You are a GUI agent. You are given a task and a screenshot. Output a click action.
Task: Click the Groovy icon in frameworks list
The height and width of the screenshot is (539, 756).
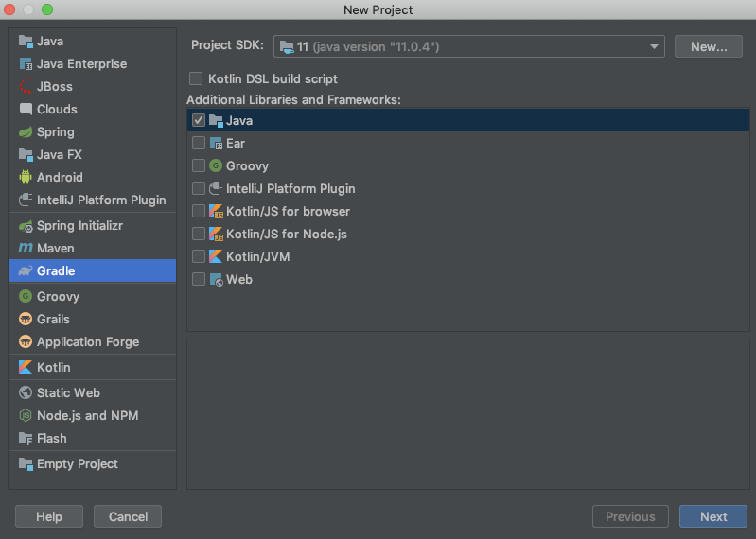pyautogui.click(x=216, y=165)
